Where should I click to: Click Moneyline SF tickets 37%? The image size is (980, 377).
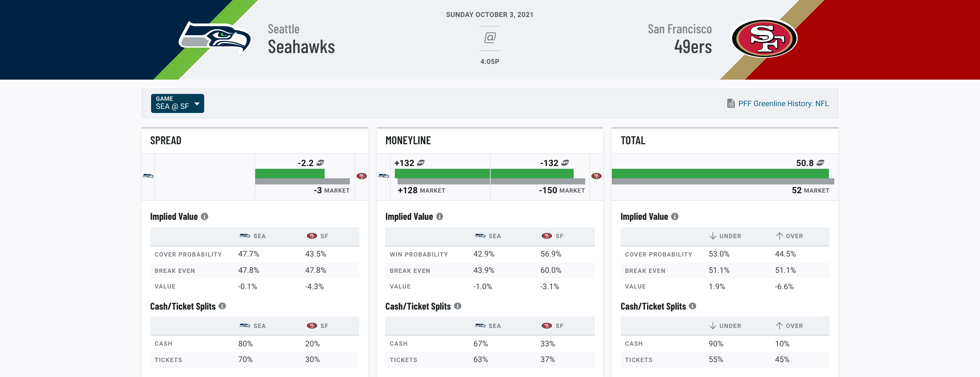tap(548, 359)
